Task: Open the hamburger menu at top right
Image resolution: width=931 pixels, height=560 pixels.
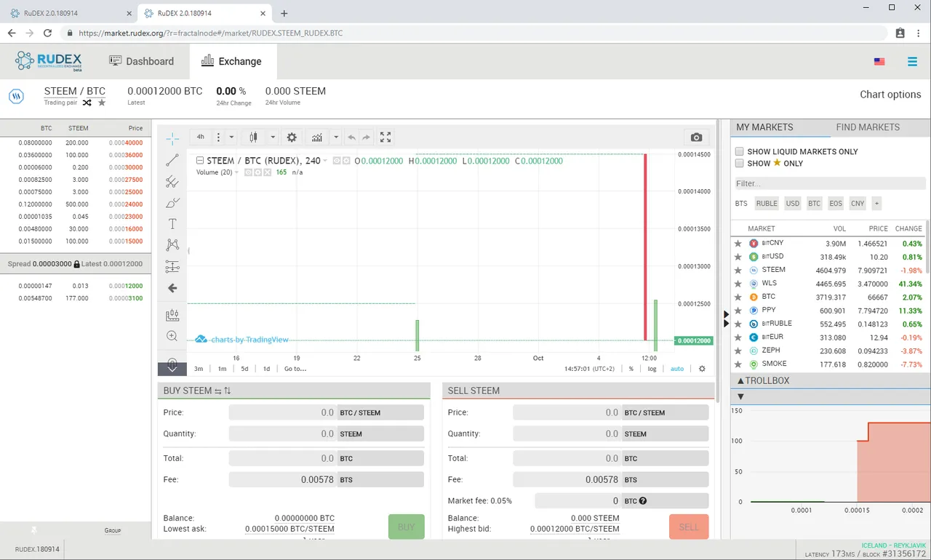Action: (912, 62)
